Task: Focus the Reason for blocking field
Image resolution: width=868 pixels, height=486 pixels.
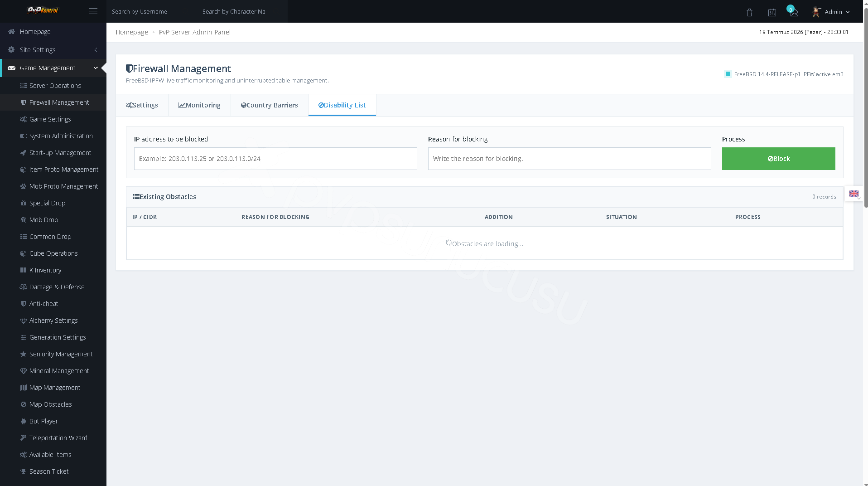Action: pyautogui.click(x=569, y=159)
